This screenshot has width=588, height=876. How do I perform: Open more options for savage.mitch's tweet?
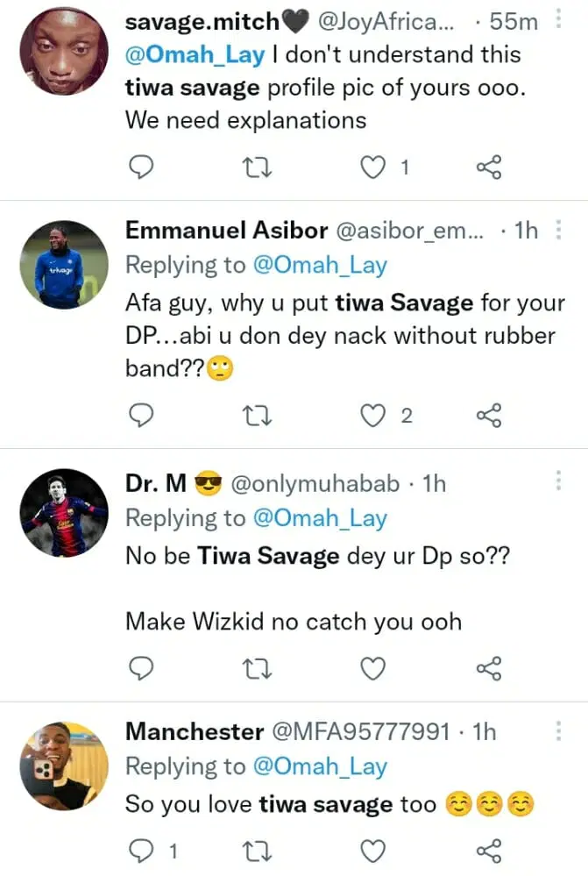click(x=558, y=20)
